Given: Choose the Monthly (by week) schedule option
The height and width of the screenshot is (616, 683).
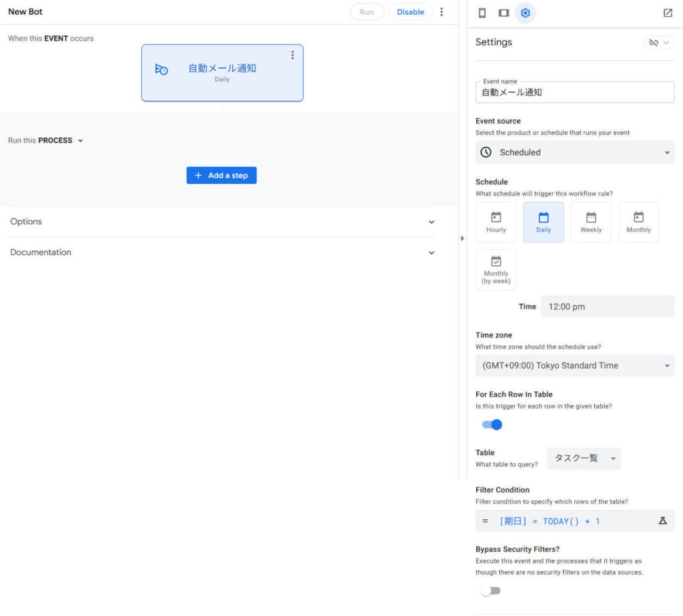Looking at the screenshot, I should (496, 269).
